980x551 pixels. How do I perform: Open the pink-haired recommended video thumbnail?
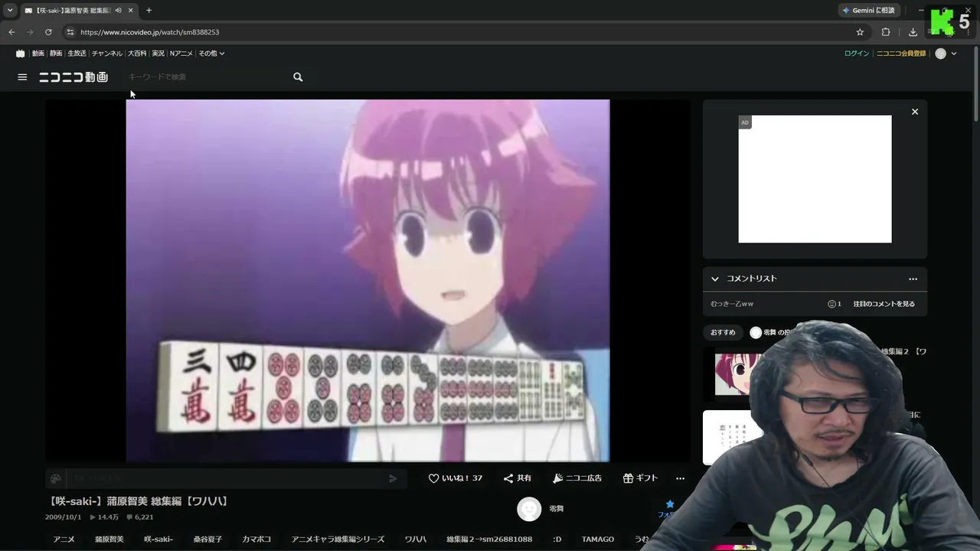736,374
